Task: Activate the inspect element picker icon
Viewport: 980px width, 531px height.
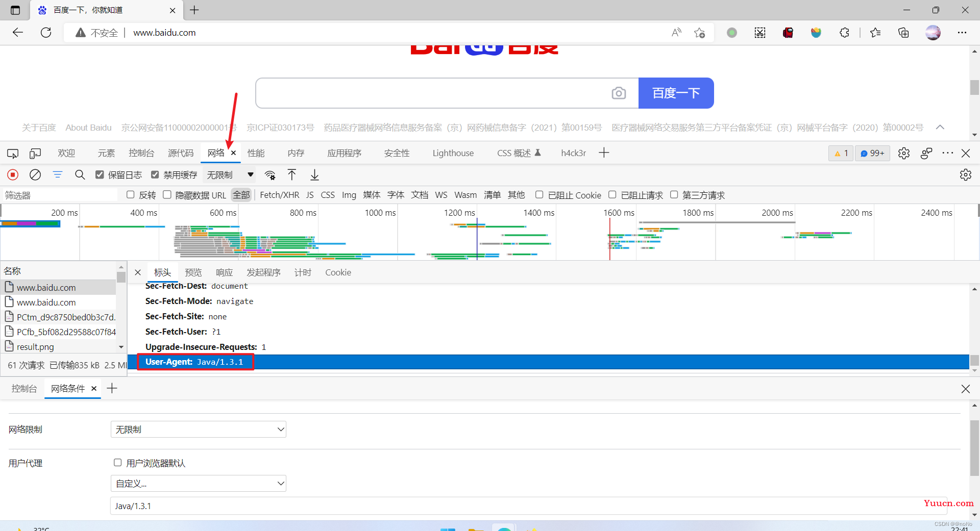Action: tap(13, 153)
